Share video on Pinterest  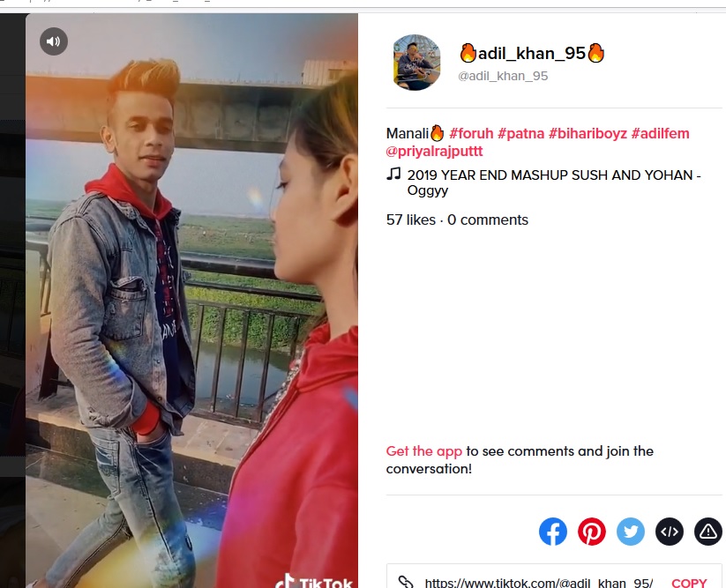[592, 532]
